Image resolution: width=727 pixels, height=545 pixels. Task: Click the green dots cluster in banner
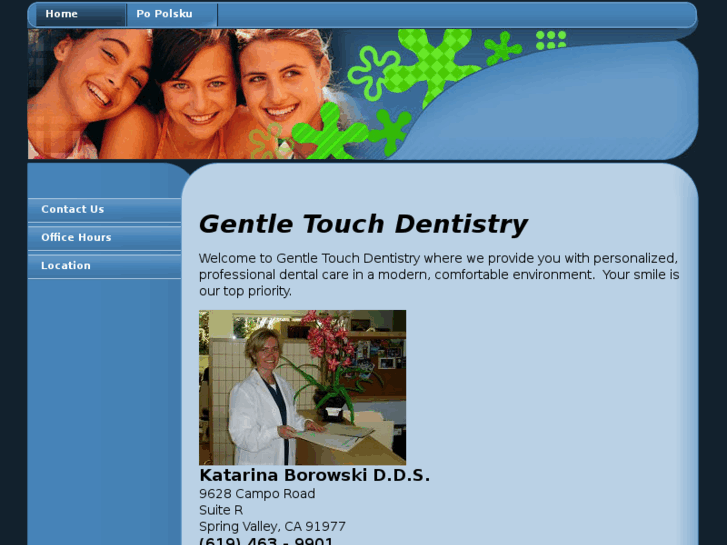tap(551, 40)
